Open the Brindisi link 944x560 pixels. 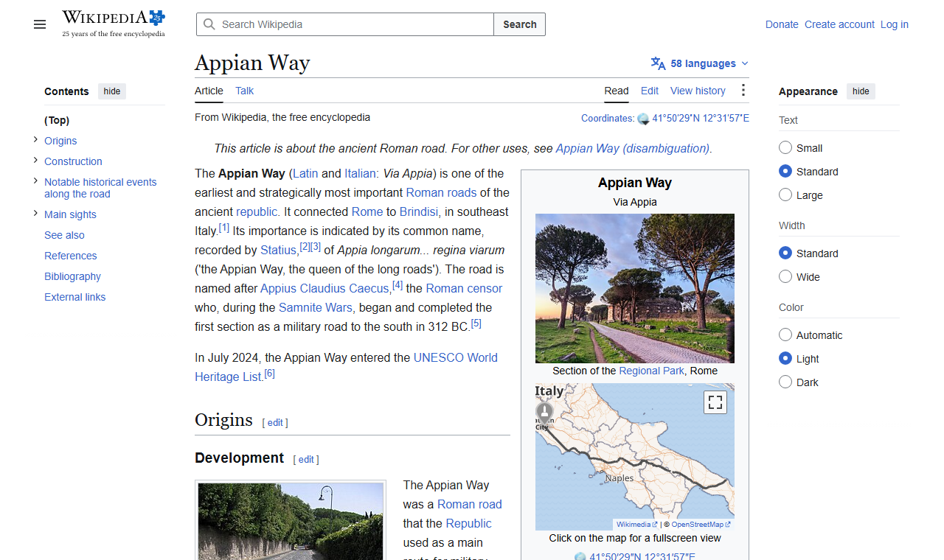[x=420, y=211]
